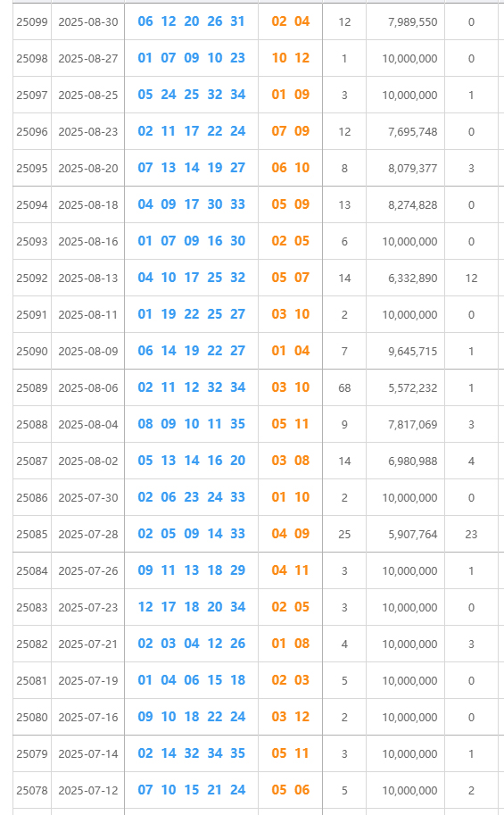Click blue numbers 05 24 25 32 34

[x=191, y=95]
